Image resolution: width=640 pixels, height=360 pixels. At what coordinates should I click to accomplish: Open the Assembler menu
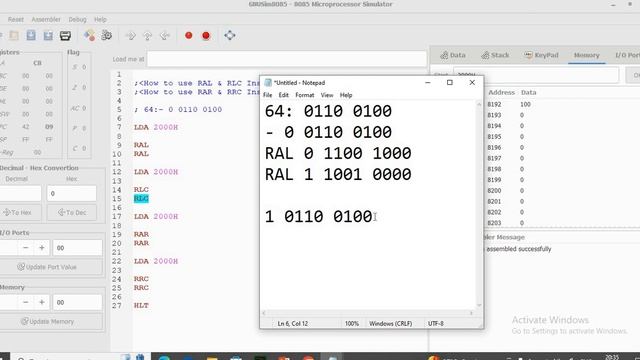46,19
